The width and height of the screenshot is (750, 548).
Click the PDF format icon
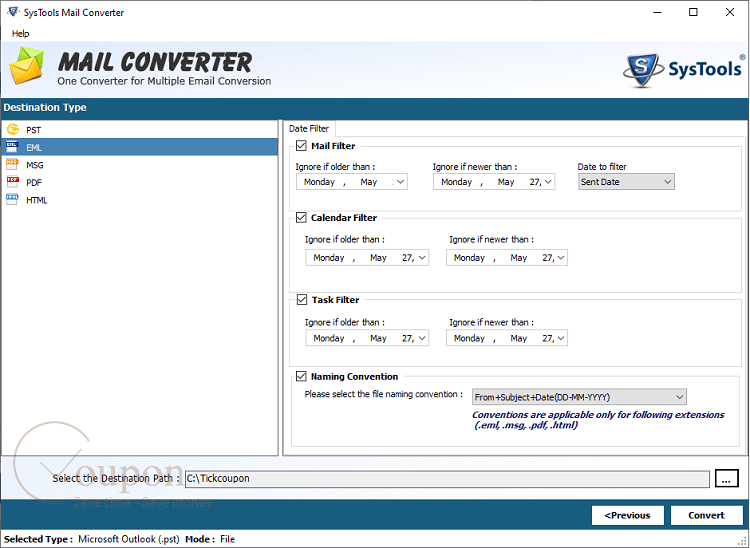[13, 182]
